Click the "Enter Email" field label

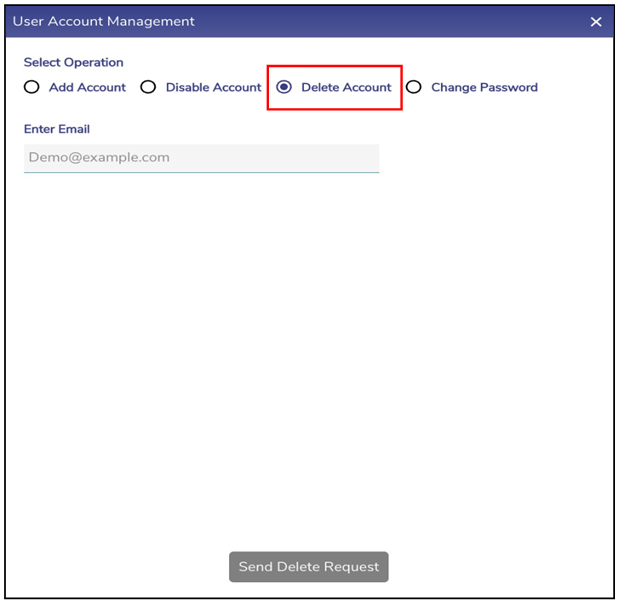[x=57, y=129]
